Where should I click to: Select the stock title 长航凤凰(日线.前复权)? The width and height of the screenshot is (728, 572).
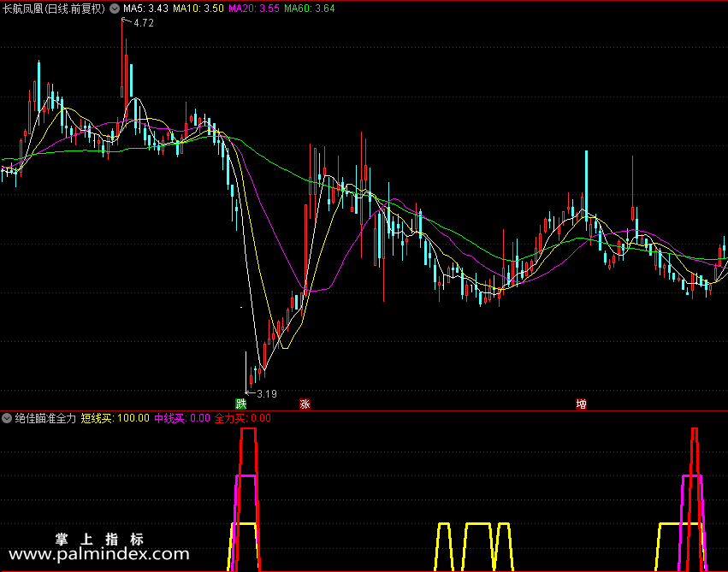pos(54,9)
